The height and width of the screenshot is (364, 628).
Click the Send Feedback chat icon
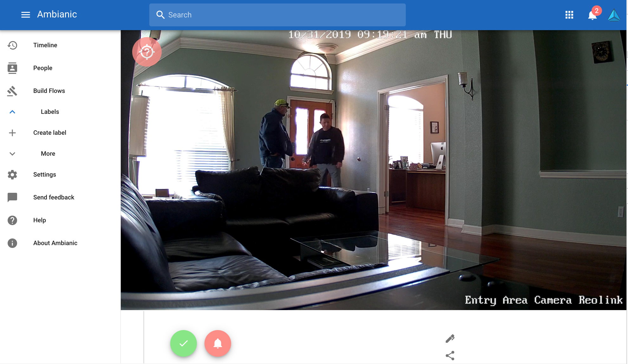[x=12, y=197]
